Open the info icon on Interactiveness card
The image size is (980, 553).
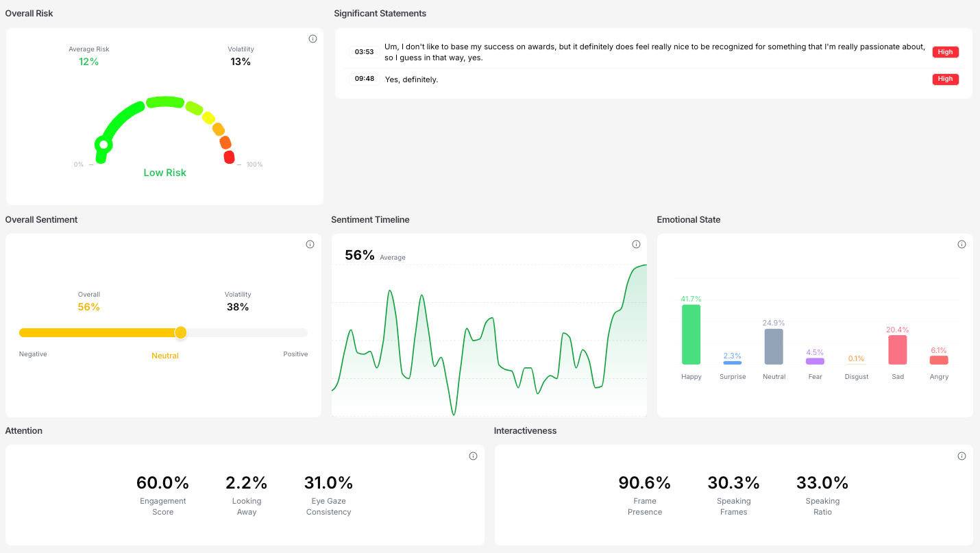click(961, 456)
